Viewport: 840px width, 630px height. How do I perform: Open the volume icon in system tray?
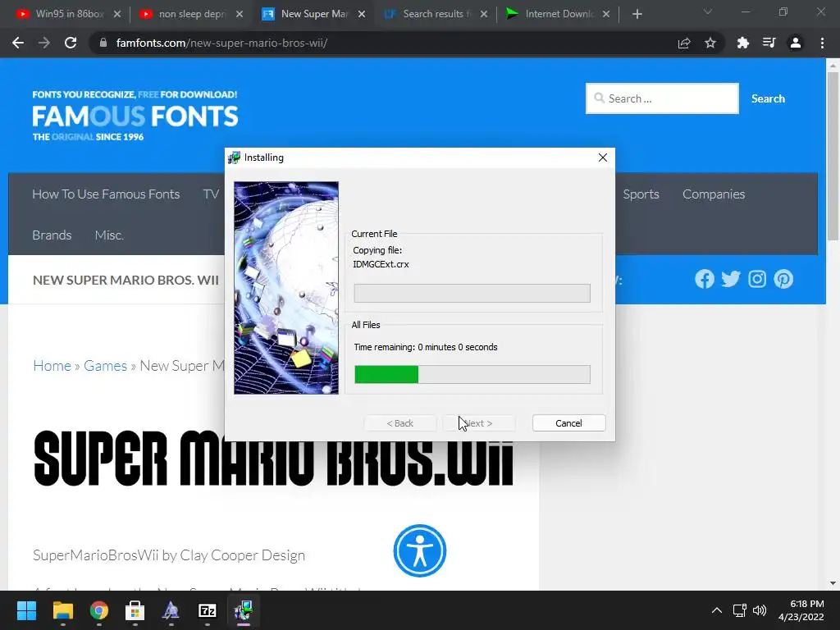[x=760, y=610]
